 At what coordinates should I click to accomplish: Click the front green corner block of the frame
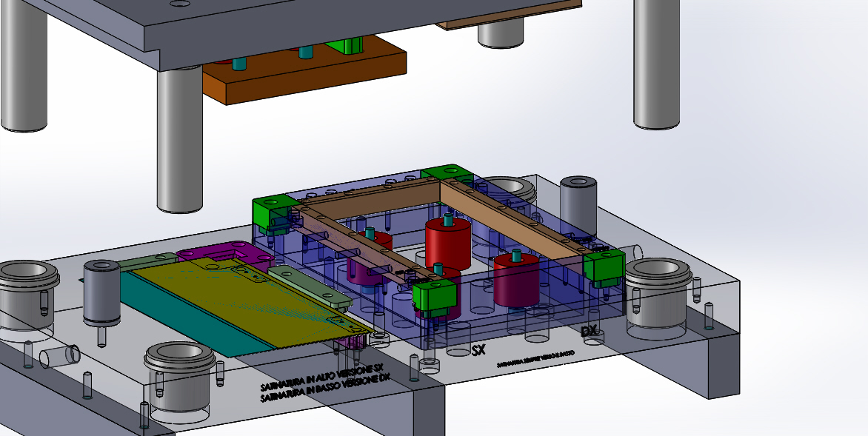pyautogui.click(x=434, y=296)
